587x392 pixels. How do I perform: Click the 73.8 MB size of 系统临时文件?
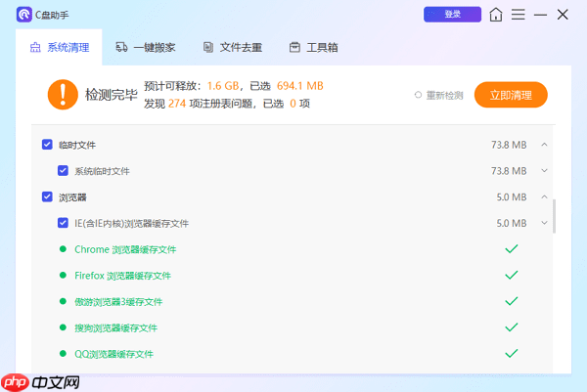click(509, 171)
